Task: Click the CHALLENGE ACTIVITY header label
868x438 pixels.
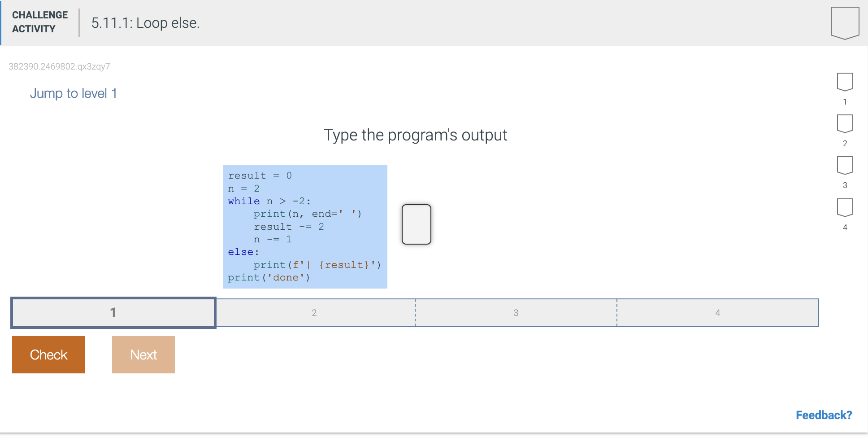Action: tap(39, 22)
